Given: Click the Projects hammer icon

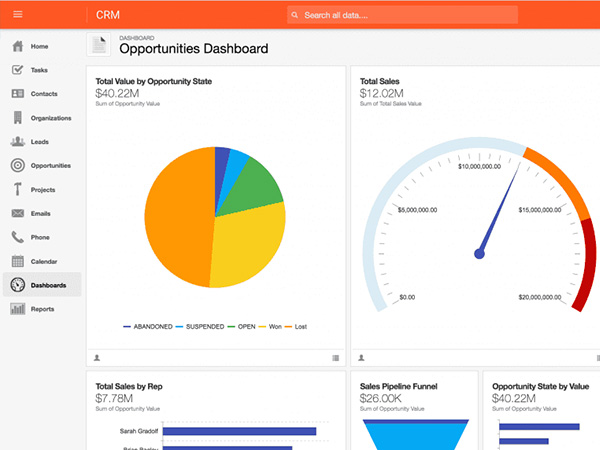Looking at the screenshot, I should point(18,189).
